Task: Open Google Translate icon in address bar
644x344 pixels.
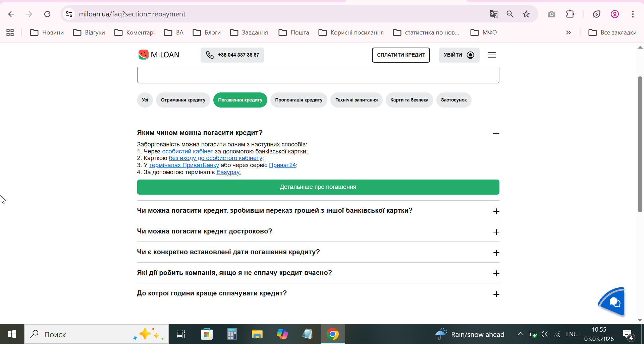Action: pos(494,14)
